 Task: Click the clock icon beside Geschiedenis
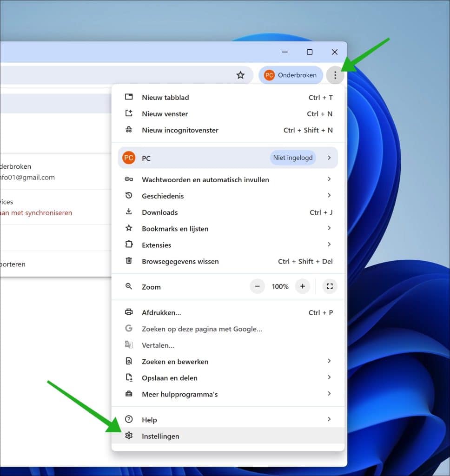point(129,196)
